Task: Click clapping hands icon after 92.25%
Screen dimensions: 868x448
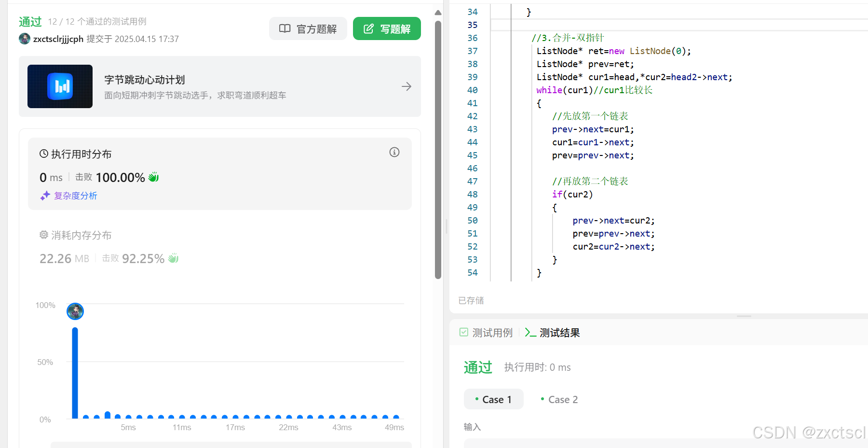Action: 173,258
